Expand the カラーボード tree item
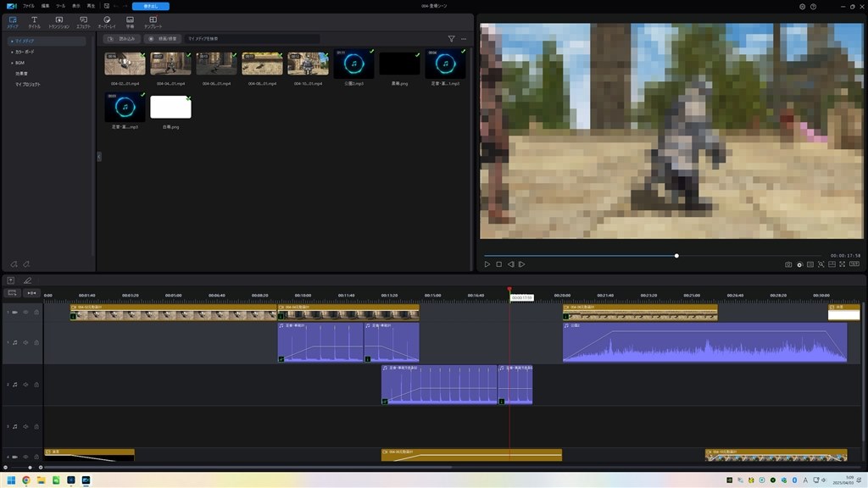 pyautogui.click(x=12, y=52)
